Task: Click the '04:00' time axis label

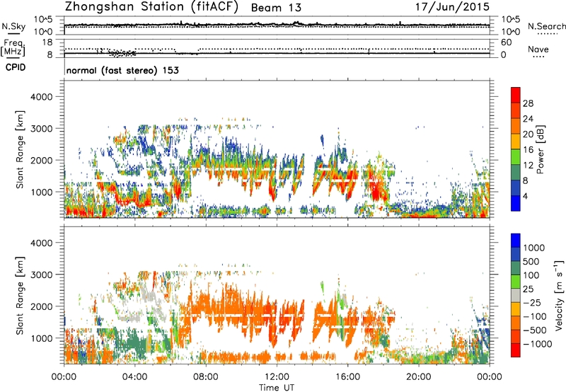Action: 135,377
